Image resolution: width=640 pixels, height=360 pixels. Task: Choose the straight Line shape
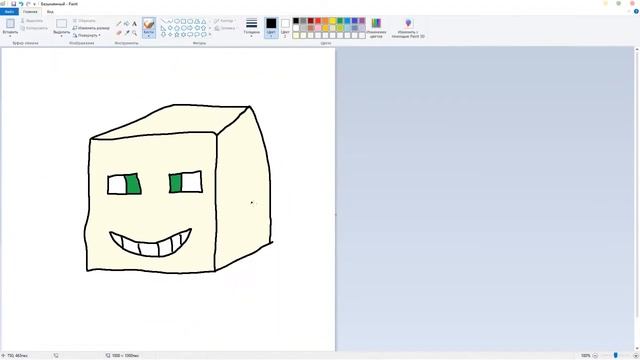tap(163, 21)
